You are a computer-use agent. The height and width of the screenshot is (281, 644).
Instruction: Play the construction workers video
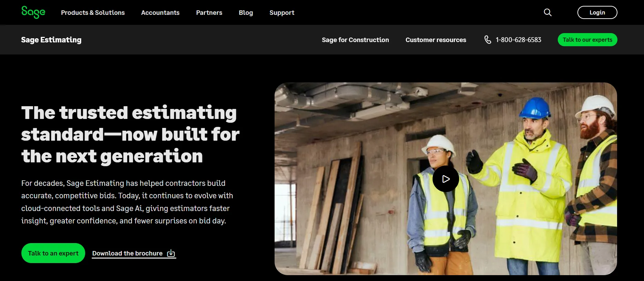[446, 179]
